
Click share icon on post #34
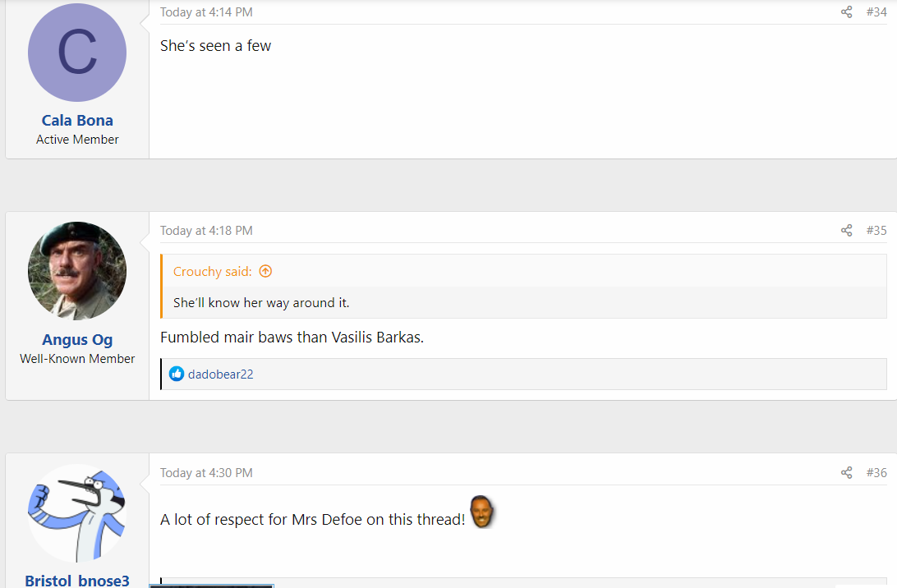[x=846, y=12]
